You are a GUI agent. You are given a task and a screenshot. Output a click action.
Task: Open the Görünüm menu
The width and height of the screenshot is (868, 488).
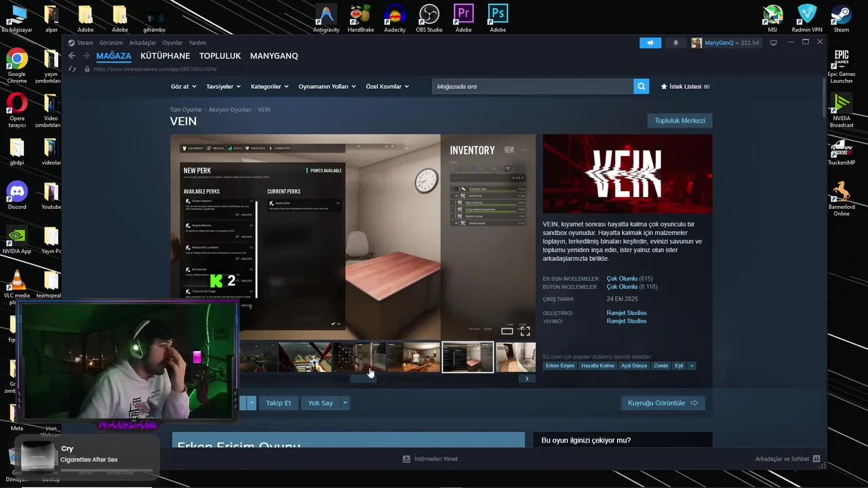(111, 43)
